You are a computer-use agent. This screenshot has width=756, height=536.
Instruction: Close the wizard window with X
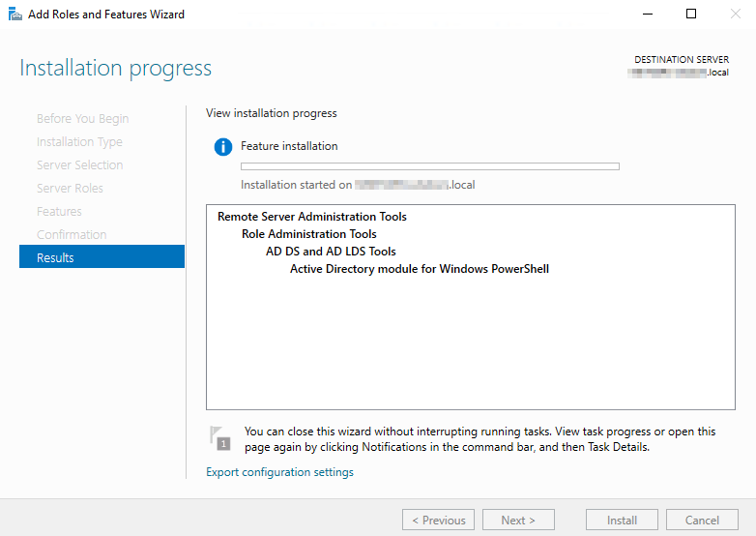[x=735, y=14]
